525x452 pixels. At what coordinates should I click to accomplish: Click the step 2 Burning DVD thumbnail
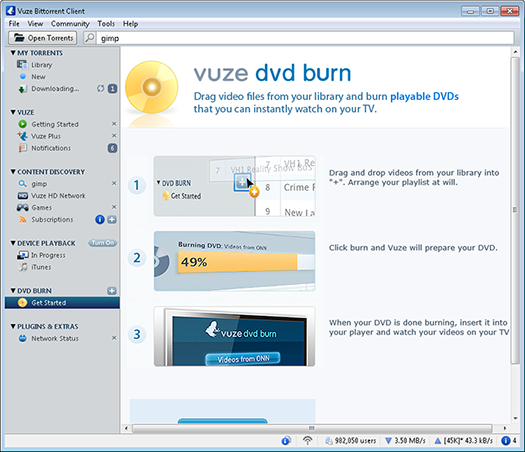[x=234, y=261]
